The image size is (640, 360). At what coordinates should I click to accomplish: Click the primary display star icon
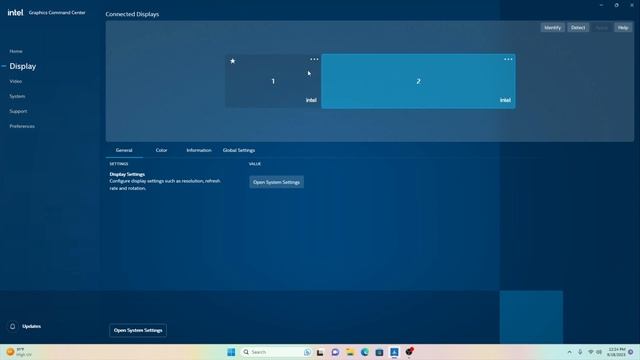point(233,61)
